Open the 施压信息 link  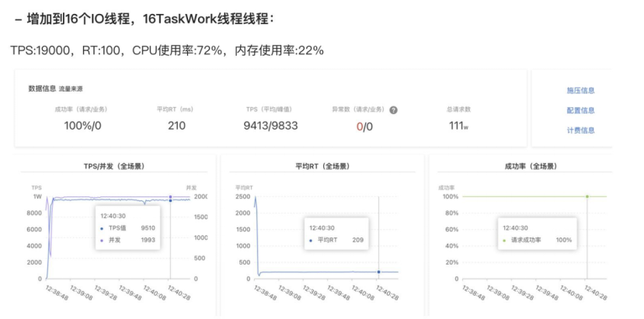pyautogui.click(x=581, y=90)
